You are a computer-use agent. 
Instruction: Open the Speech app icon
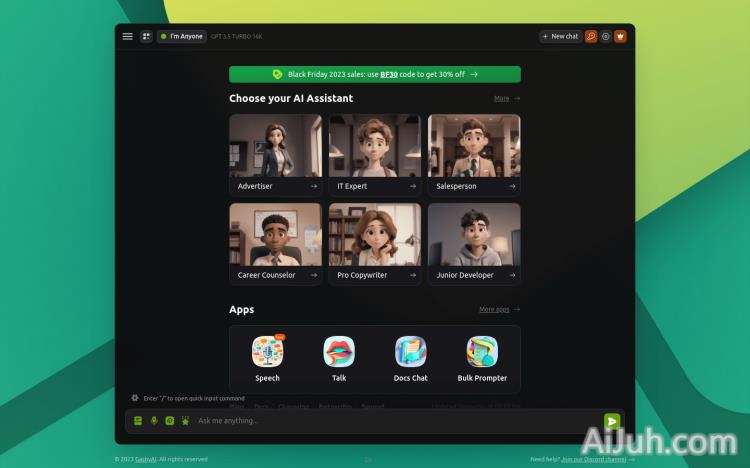(x=267, y=352)
